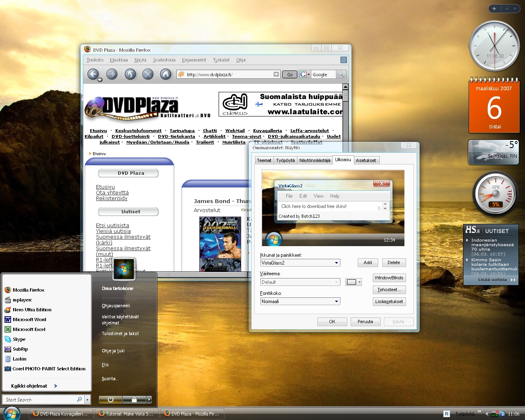This screenshot has width=525, height=420.
Task: Open Microsoft Word from the Start menu
Action: [29, 320]
